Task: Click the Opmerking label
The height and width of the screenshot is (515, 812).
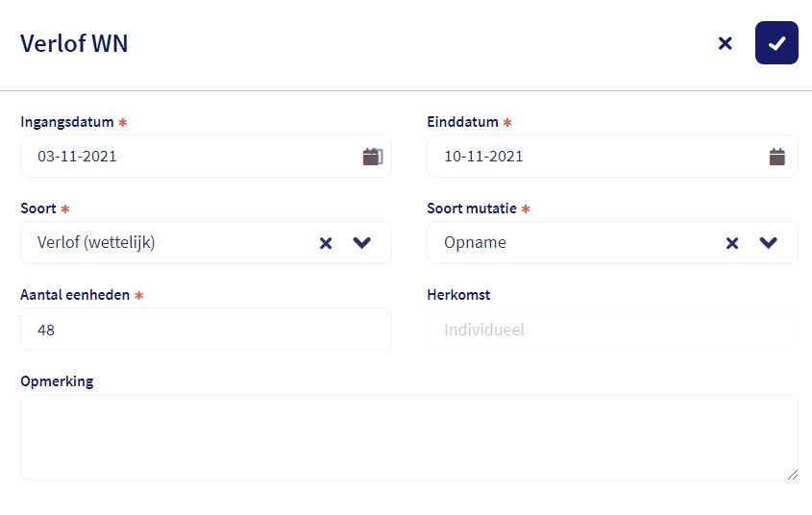Action: [57, 381]
